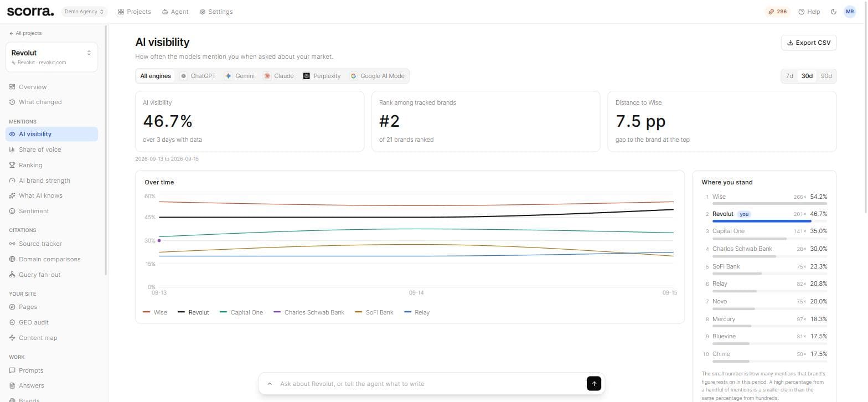Filter by Google AI Mode engine
This screenshot has height=402, width=868.
[x=378, y=76]
